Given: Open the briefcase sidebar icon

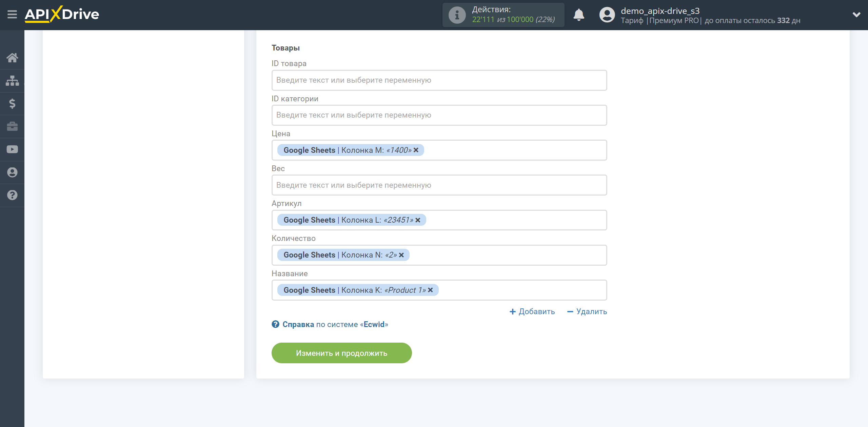Looking at the screenshot, I should (12, 126).
